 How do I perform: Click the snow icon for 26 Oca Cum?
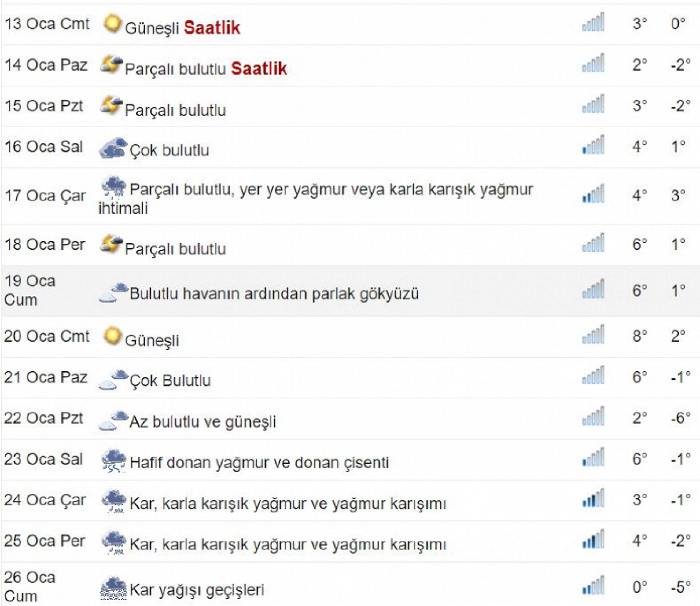114,588
